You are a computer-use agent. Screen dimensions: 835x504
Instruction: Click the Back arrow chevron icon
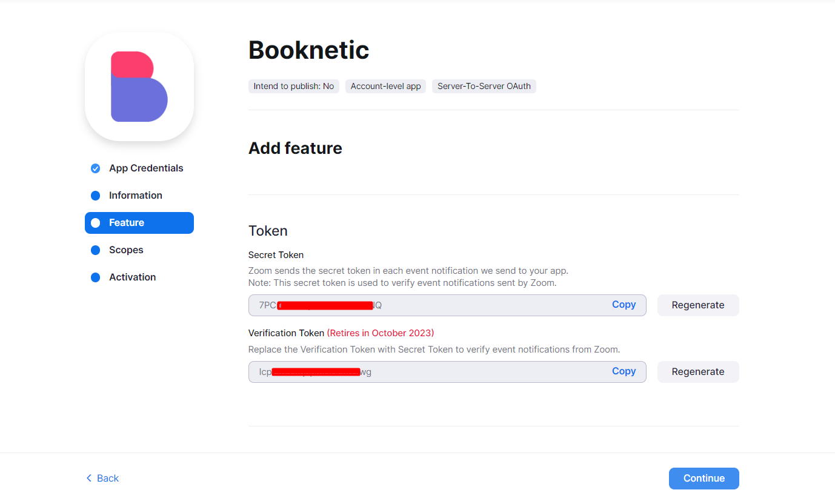point(88,478)
